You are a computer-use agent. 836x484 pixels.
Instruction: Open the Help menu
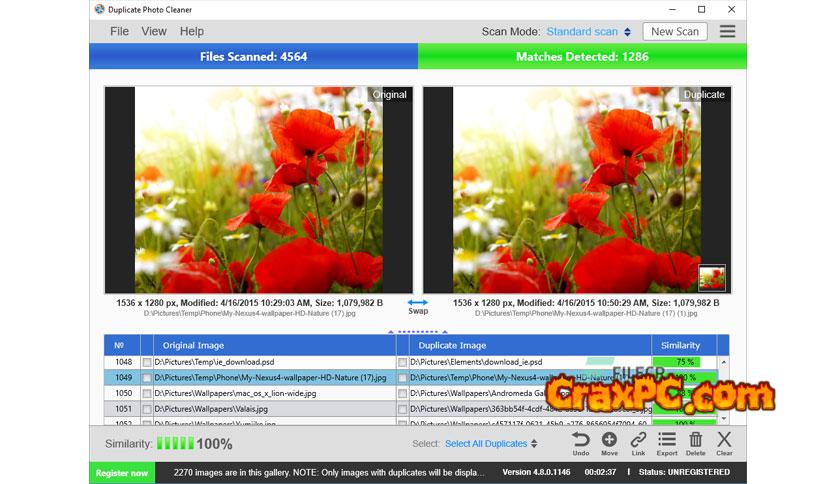[191, 32]
